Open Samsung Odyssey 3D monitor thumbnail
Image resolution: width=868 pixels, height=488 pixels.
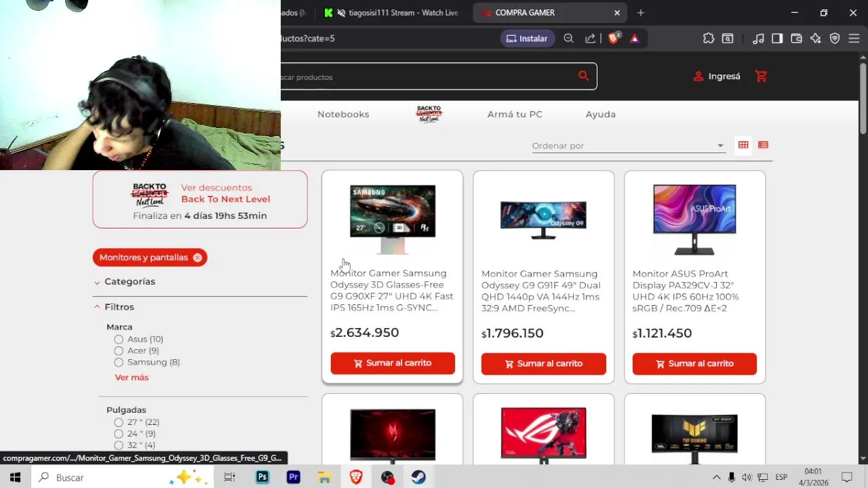pos(393,220)
